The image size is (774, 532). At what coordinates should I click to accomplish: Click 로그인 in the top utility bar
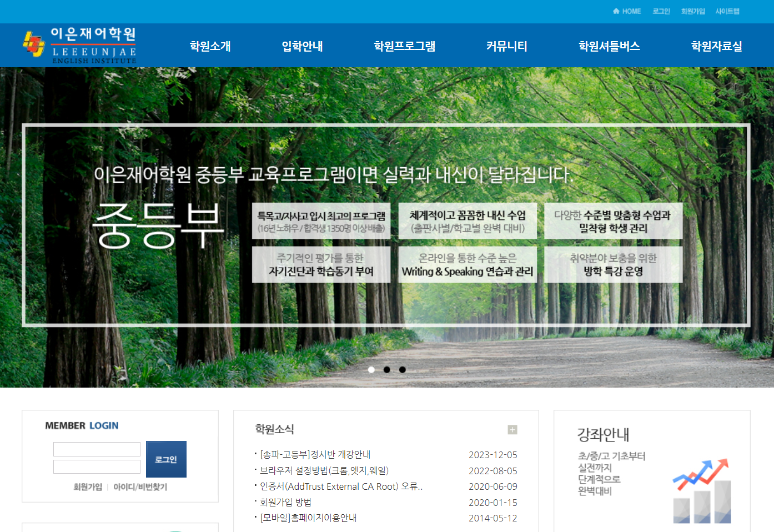pos(661,11)
